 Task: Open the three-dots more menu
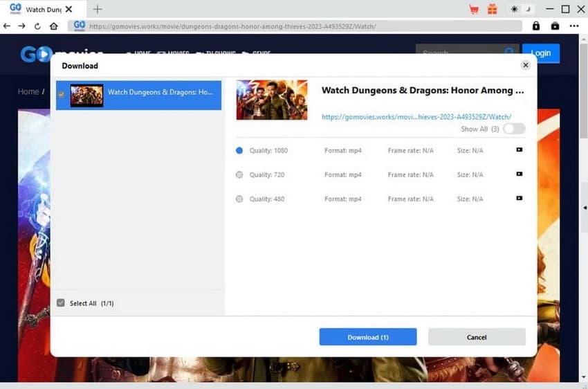(574, 26)
